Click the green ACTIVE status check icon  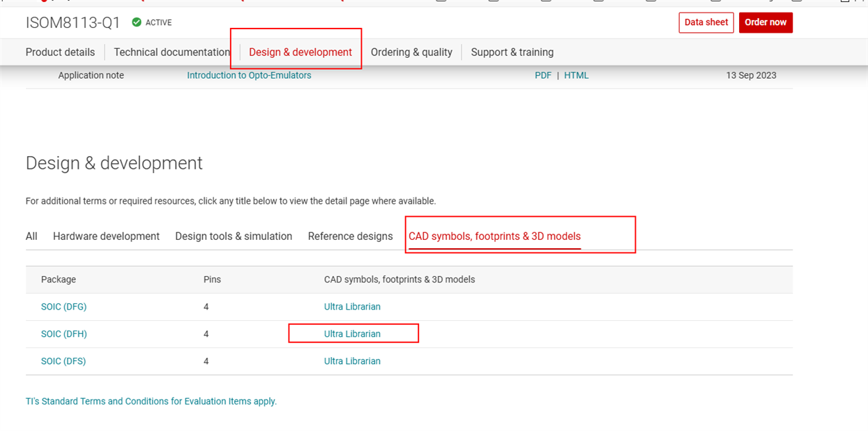137,22
